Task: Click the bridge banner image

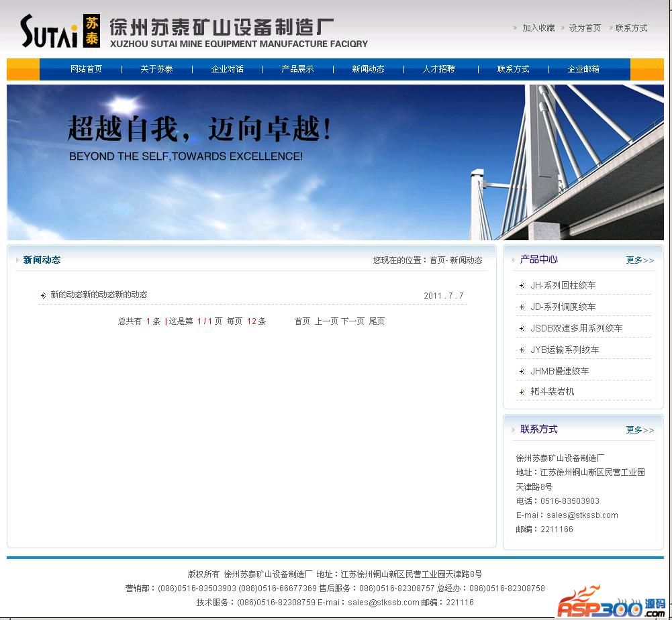Action: 335,162
